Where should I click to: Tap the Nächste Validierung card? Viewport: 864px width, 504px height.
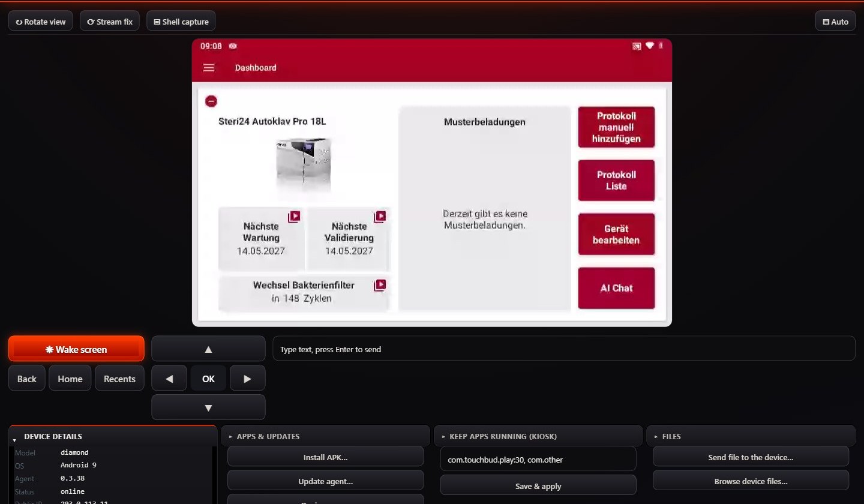(349, 239)
